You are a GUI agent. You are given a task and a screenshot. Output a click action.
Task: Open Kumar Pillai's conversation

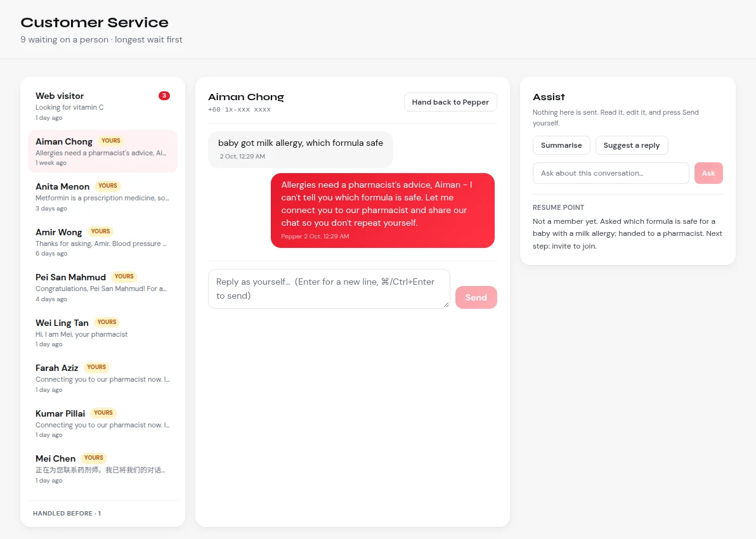point(103,424)
